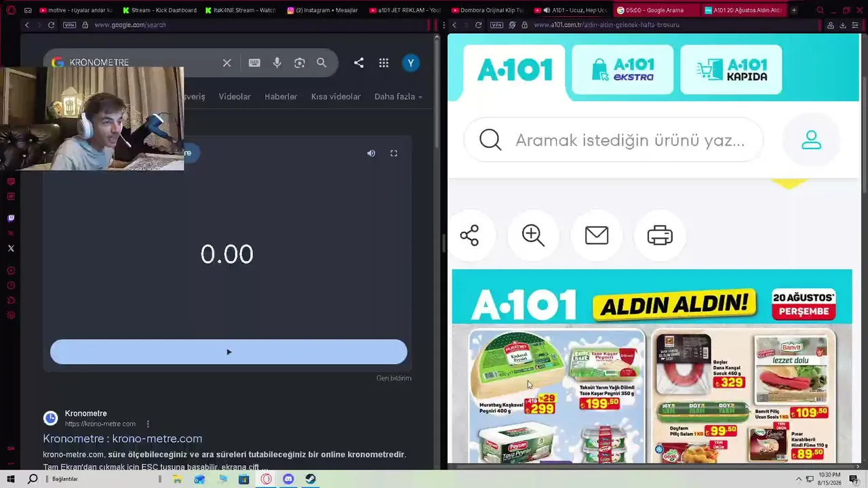Open the Google apps grid
868x488 pixels.
(384, 63)
